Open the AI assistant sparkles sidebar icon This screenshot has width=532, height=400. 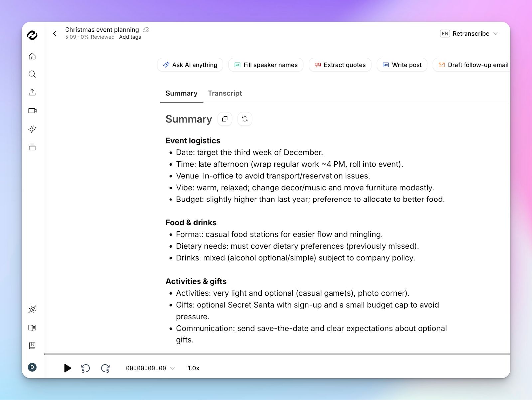click(32, 129)
